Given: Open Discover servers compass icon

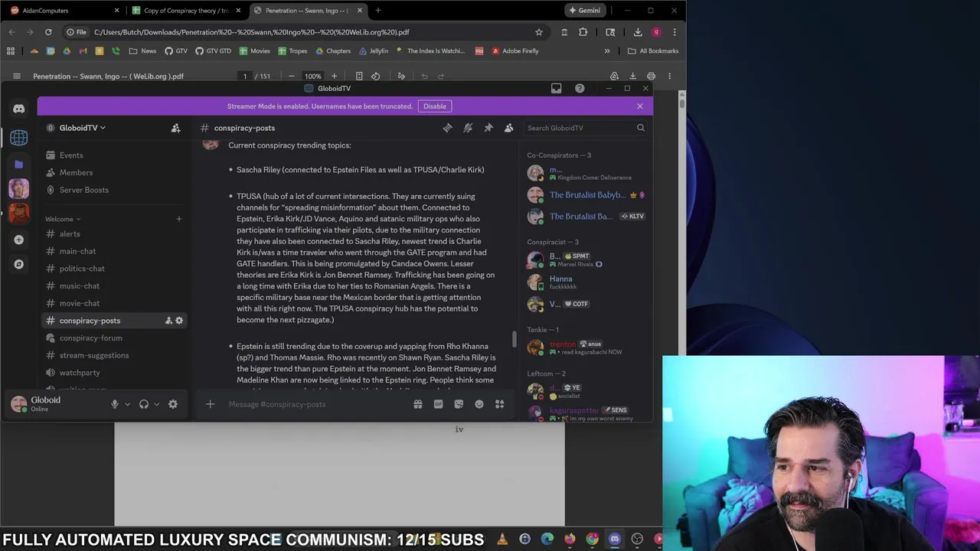Looking at the screenshot, I should 19,264.
